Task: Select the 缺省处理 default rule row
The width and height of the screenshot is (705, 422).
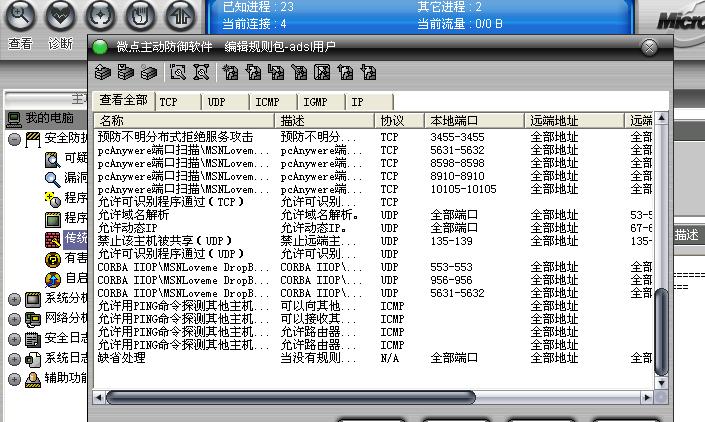Action: (373, 358)
